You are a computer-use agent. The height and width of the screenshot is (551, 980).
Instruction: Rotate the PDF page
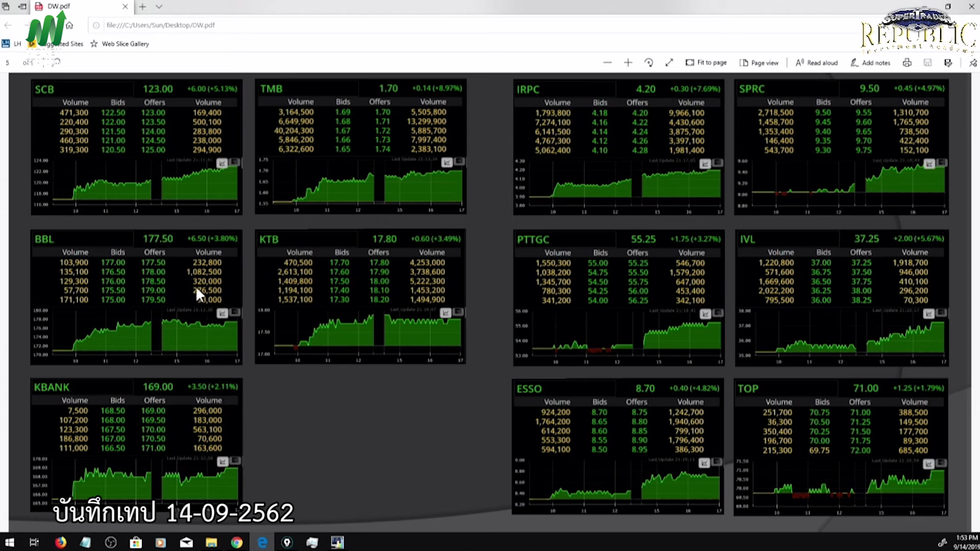[649, 63]
